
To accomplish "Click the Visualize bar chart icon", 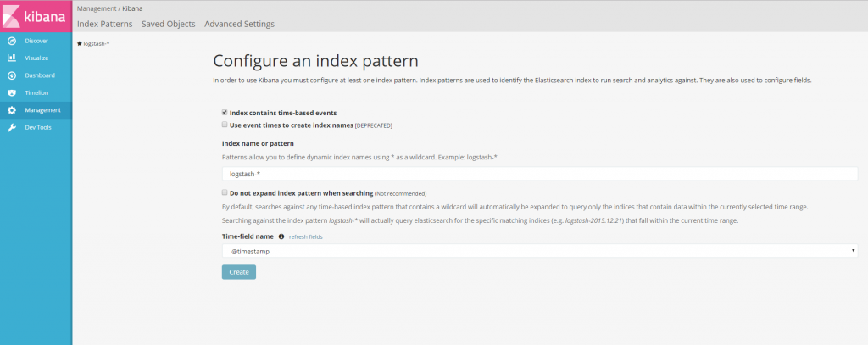I will 12,58.
